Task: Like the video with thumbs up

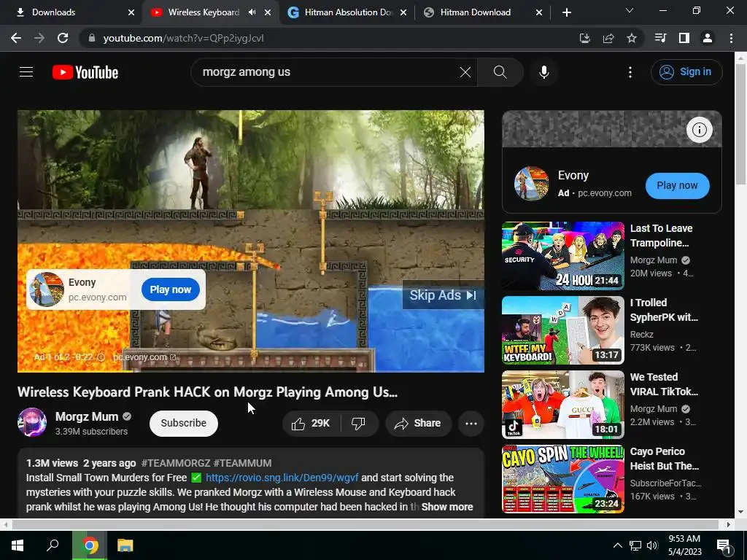Action: [311, 424]
